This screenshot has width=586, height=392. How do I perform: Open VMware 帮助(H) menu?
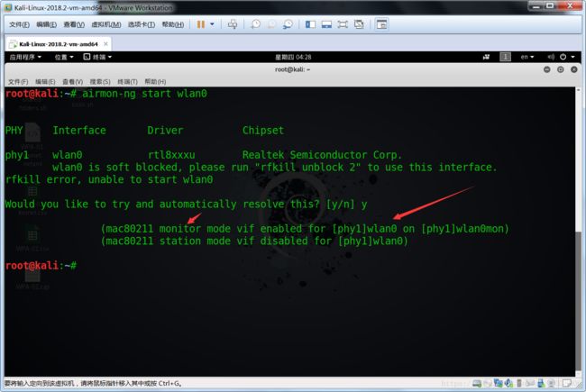coord(173,24)
